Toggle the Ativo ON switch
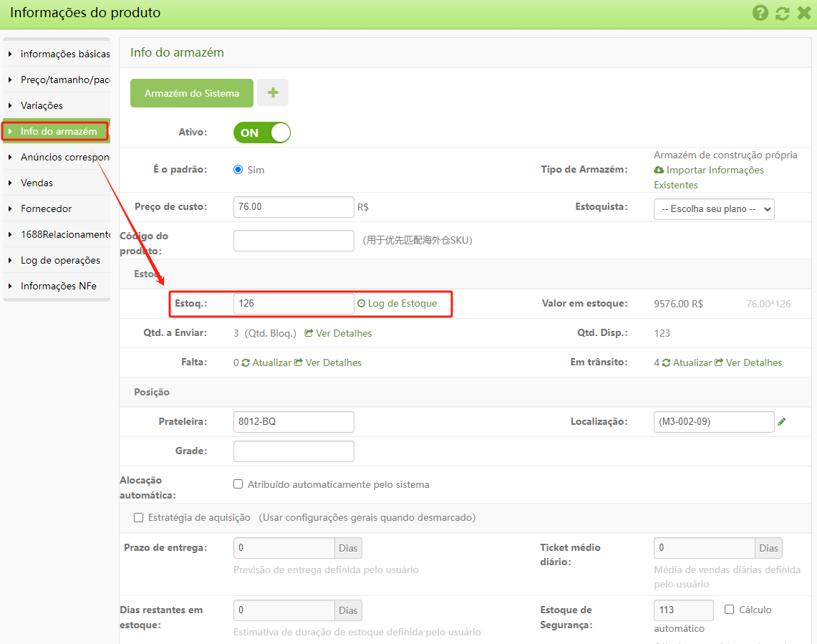The height and width of the screenshot is (644, 817). tap(262, 133)
